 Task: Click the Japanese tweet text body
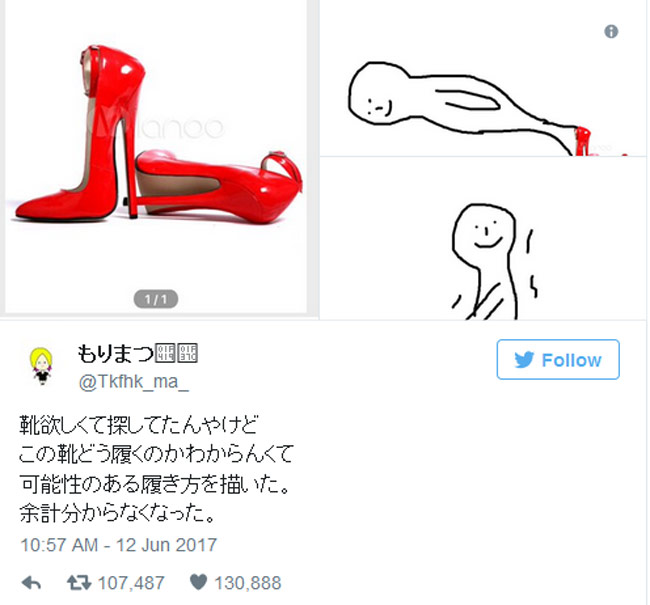pos(156,469)
